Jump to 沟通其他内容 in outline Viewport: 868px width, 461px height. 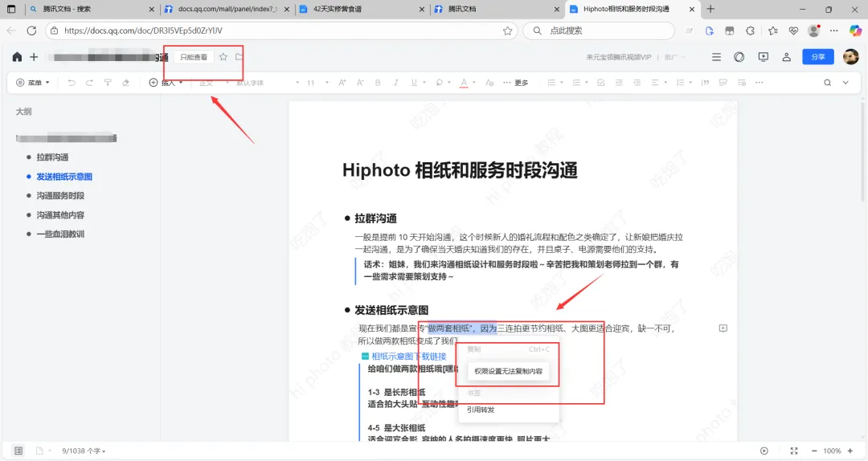(60, 214)
